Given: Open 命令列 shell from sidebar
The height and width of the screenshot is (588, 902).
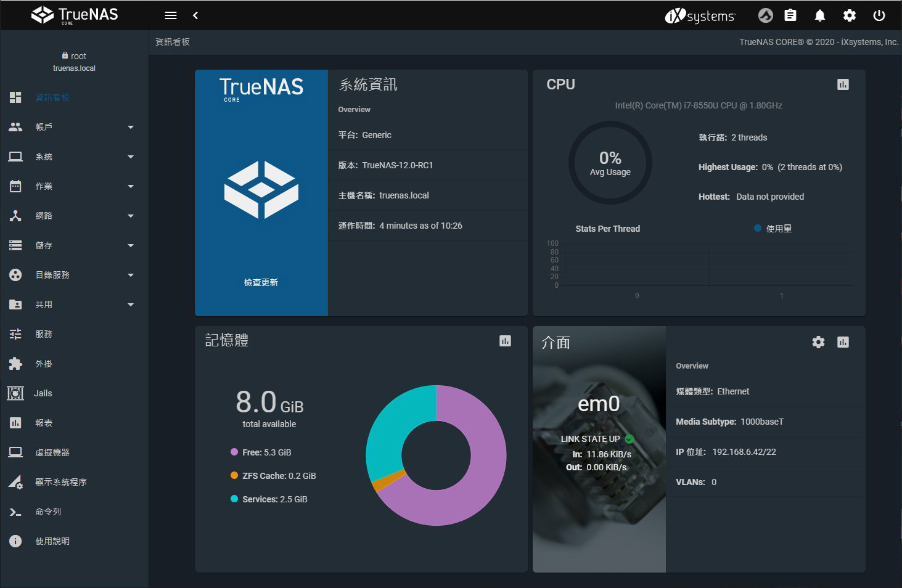Looking at the screenshot, I should [48, 512].
